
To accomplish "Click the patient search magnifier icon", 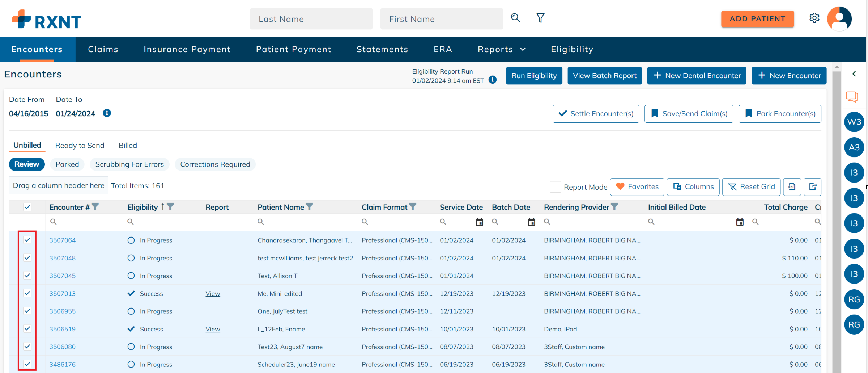I will click(515, 18).
